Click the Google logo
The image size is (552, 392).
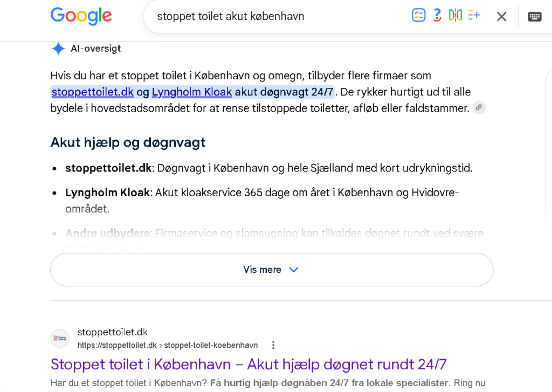tap(81, 16)
